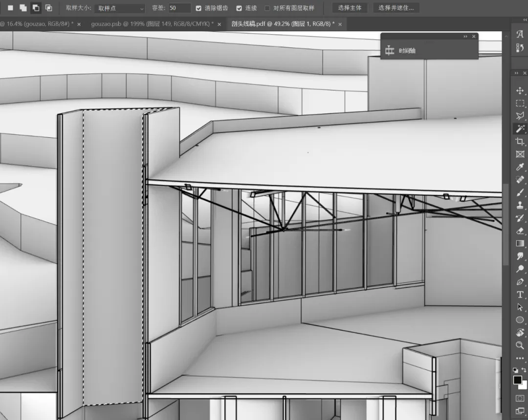Select the Polygonal Lasso tool

coord(520,116)
